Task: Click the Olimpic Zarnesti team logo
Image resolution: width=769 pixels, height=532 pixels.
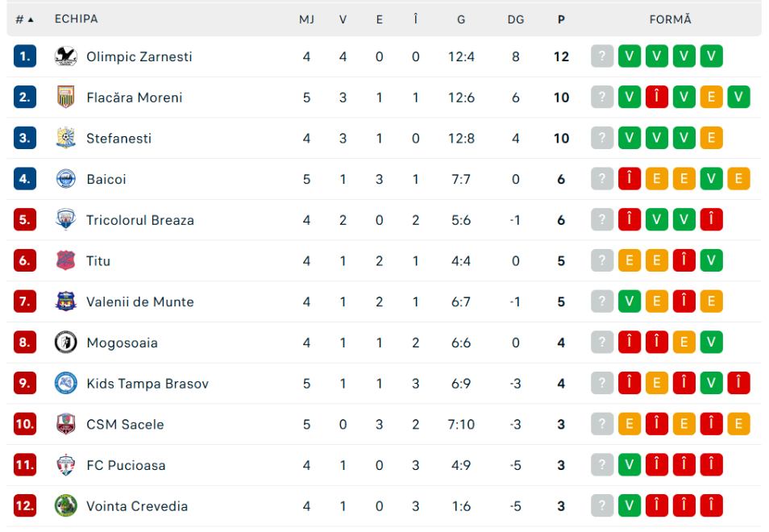Action: (x=66, y=56)
